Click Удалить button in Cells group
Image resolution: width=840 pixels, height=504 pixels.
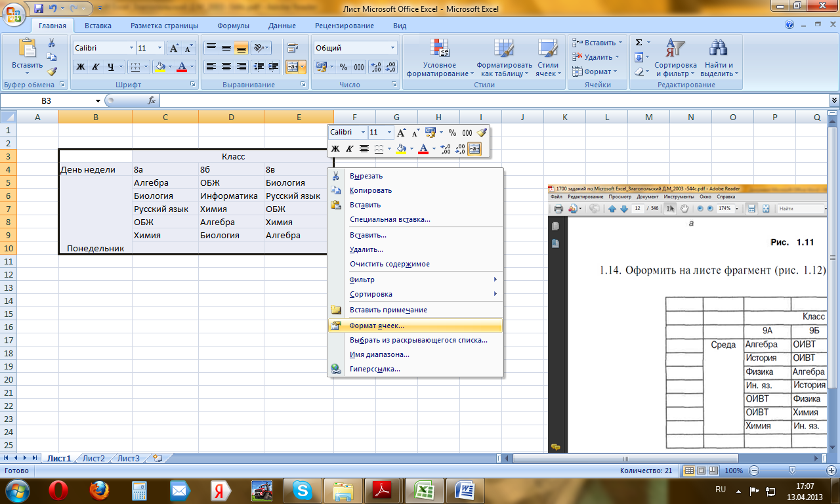pos(593,57)
